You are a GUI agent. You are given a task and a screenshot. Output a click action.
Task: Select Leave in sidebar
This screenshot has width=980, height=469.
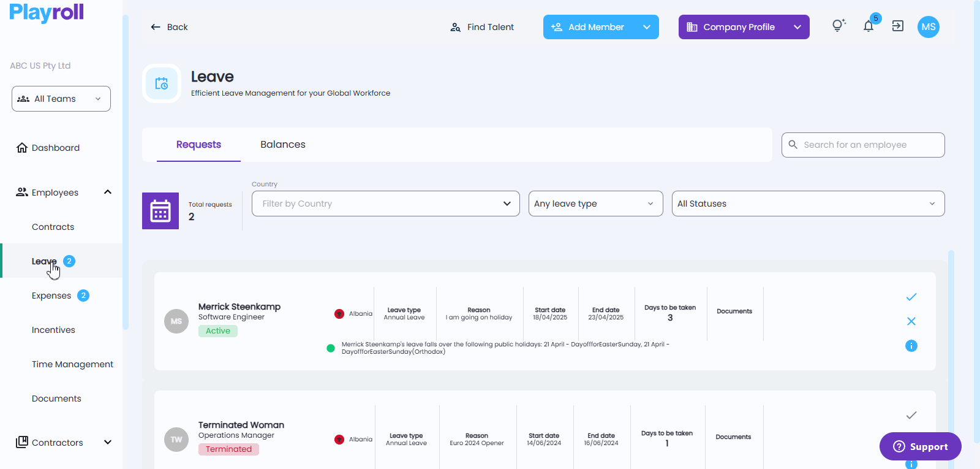click(x=44, y=261)
